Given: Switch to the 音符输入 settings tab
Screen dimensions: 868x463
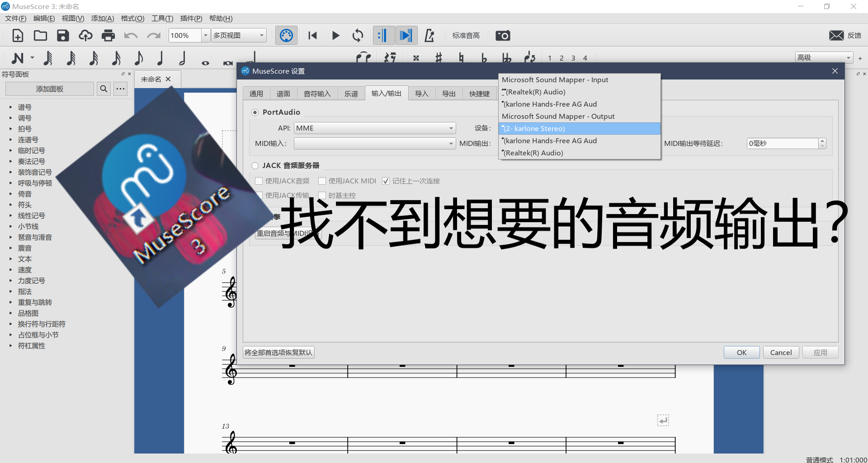Looking at the screenshot, I should tap(317, 94).
